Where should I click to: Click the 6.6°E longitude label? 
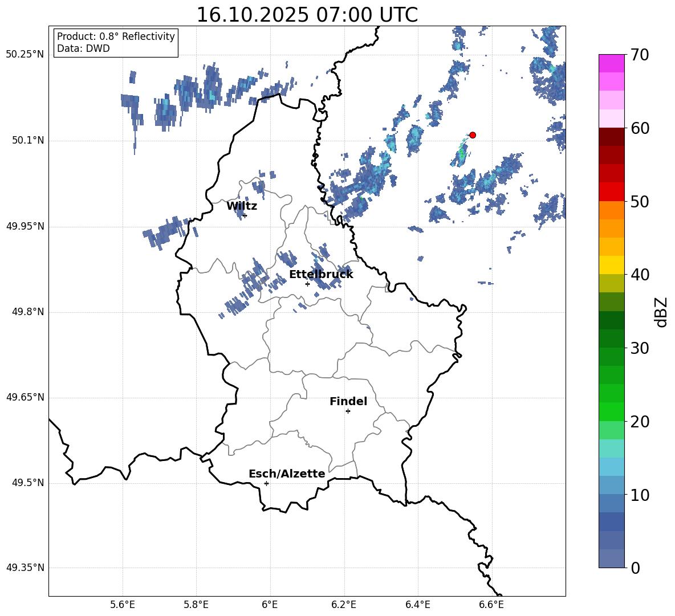point(491,605)
